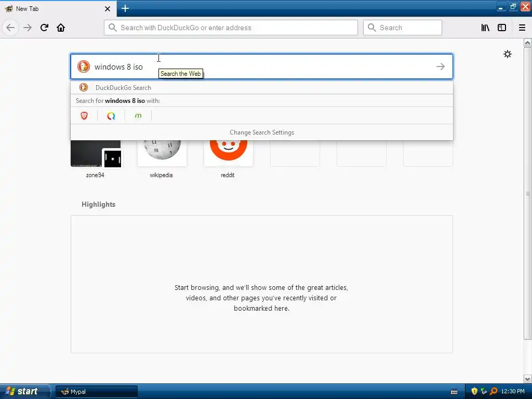
Task: Search with the multicolor Q engine icon
Action: tap(111, 116)
